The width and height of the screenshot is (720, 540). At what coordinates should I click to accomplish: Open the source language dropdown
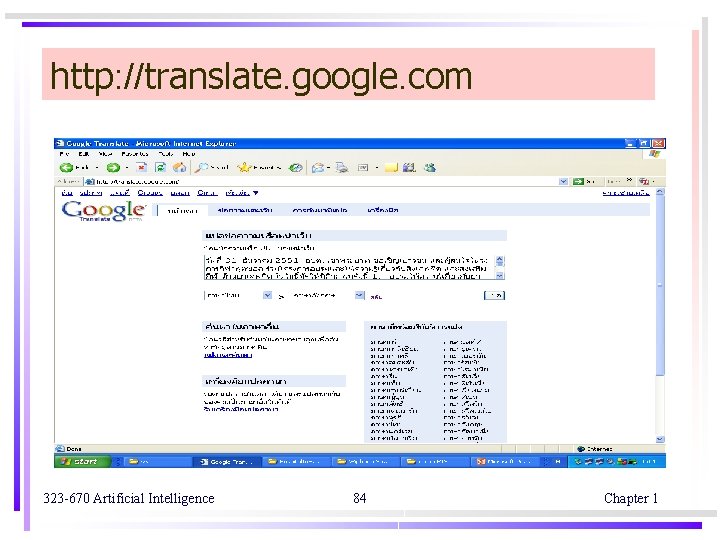238,295
